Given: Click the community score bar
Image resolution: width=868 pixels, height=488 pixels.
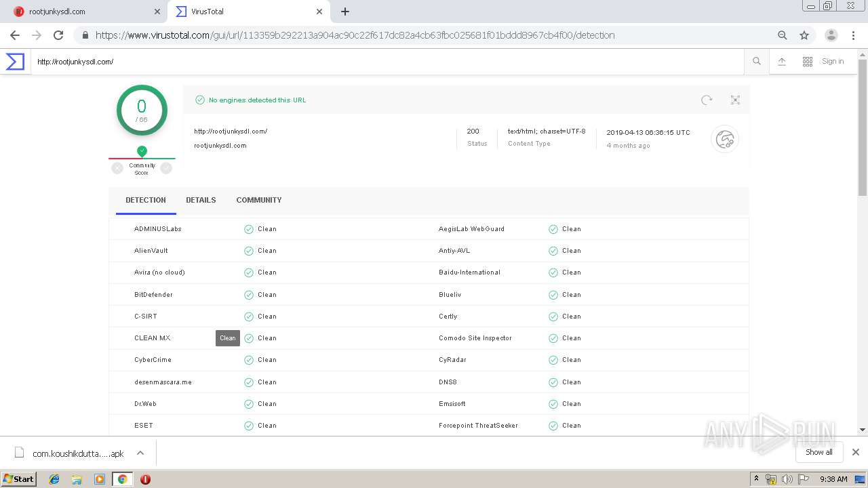Looking at the screenshot, I should 142,159.
